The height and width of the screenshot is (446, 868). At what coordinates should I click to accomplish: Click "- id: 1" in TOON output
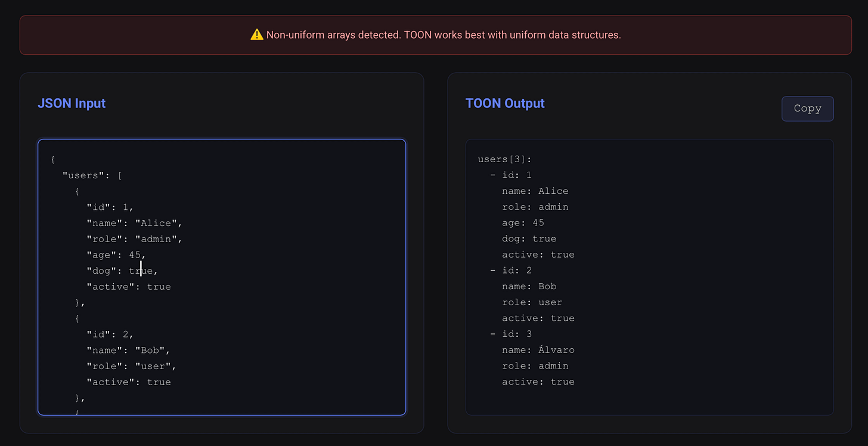[511, 175]
